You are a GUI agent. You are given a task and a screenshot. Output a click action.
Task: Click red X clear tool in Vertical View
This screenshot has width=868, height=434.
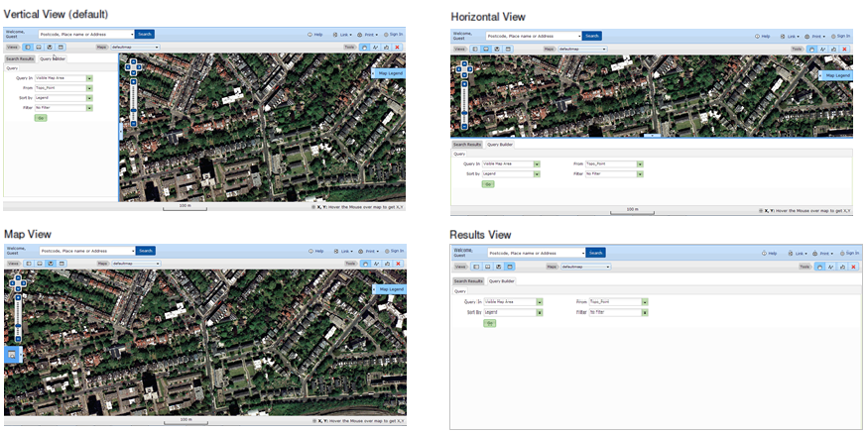[398, 47]
